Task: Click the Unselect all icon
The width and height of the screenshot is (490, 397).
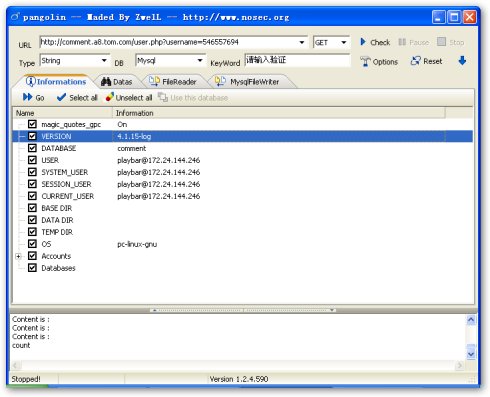Action: (x=109, y=97)
